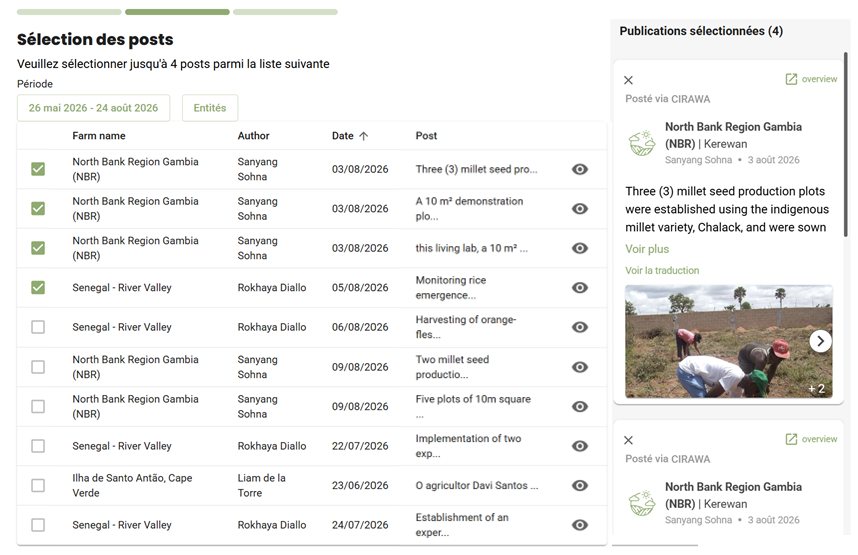Check the 'Five plots of 10m square' post checkbox

(38, 406)
